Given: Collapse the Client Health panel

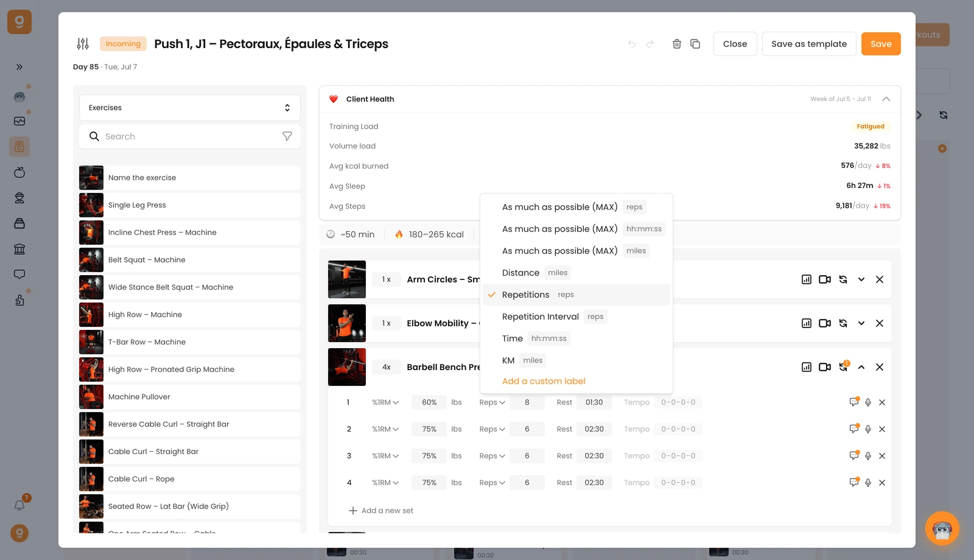Looking at the screenshot, I should pos(886,99).
